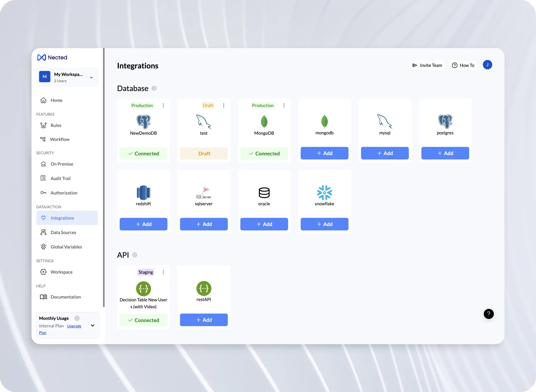Image resolution: width=536 pixels, height=392 pixels.
Task: Open Workspace settings
Action: click(x=61, y=272)
